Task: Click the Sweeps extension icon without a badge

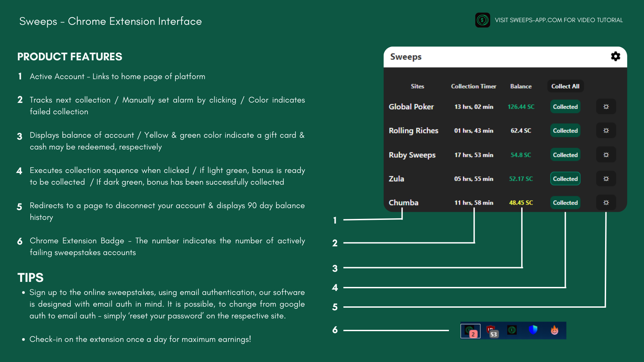Action: coord(512,330)
